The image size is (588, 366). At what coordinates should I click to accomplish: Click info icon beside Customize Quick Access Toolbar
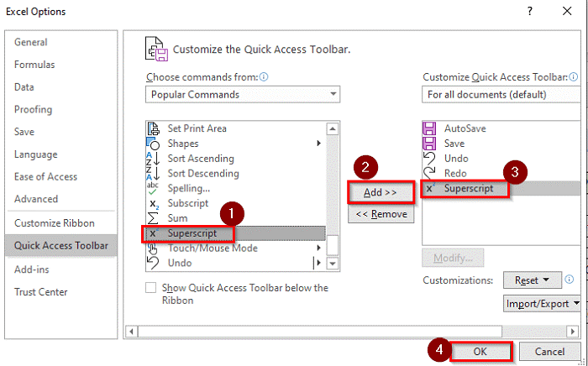[574, 76]
